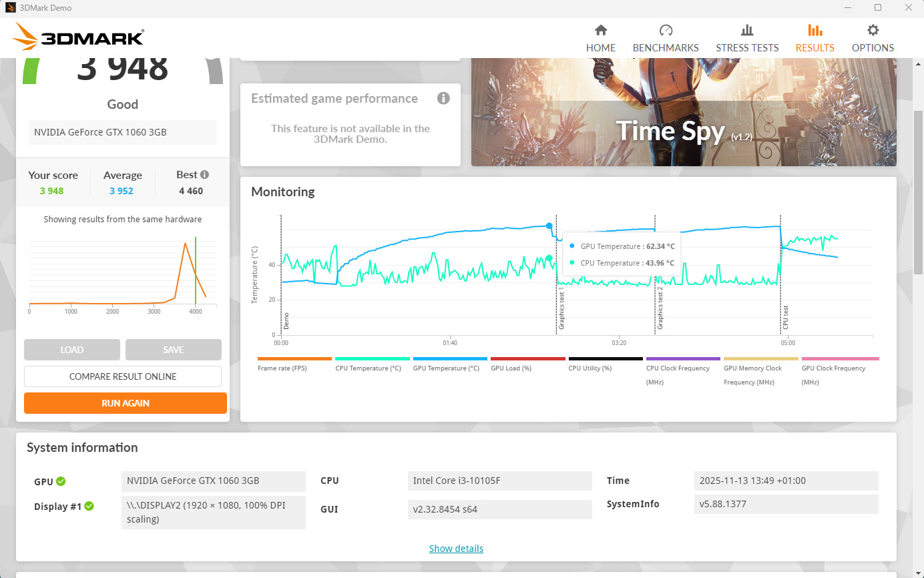Toggle GPU Memory Clock Frequency legend series
This screenshot has width=924, height=578.
(760, 372)
